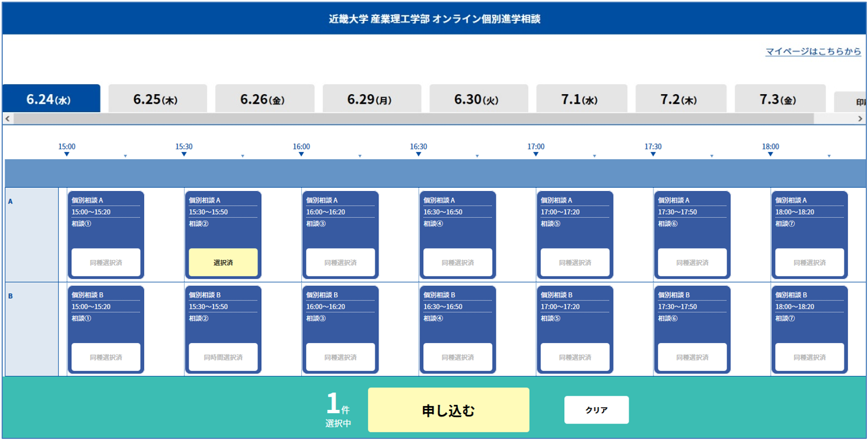Click the left scroll arrow of date bar
Screen dimensions: 868x440
coord(8,119)
